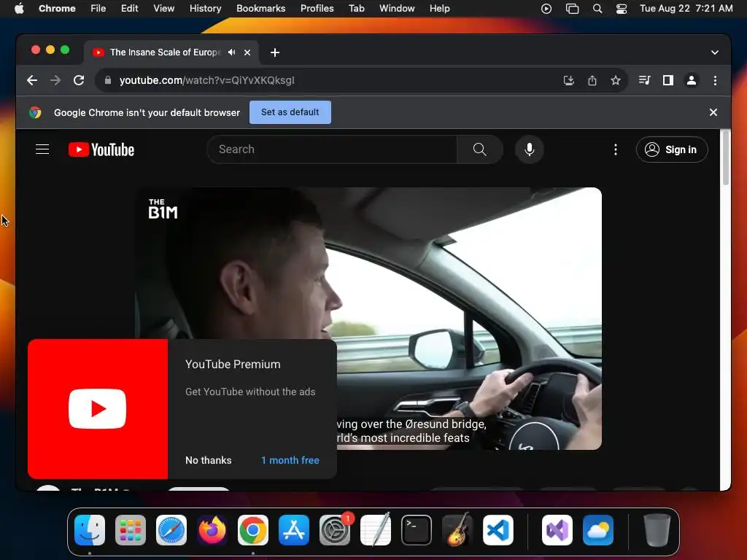Click 1 month free offer
747x560 pixels.
[290, 461]
